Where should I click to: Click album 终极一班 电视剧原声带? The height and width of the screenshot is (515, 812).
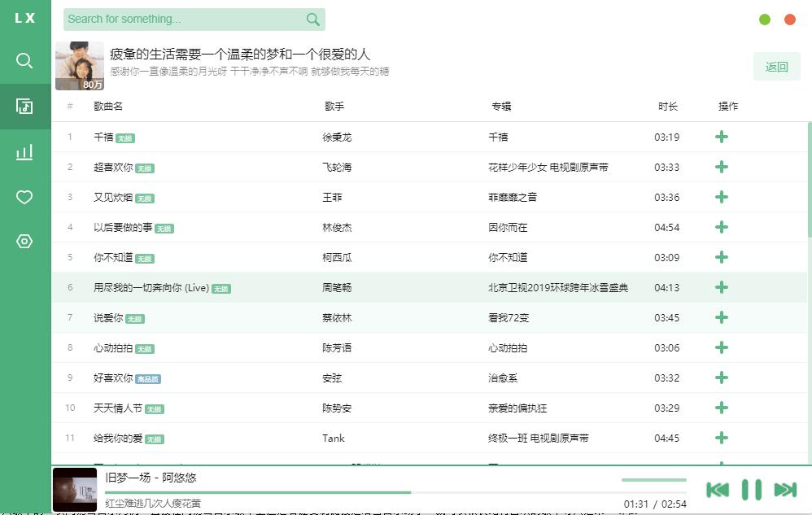pyautogui.click(x=538, y=438)
